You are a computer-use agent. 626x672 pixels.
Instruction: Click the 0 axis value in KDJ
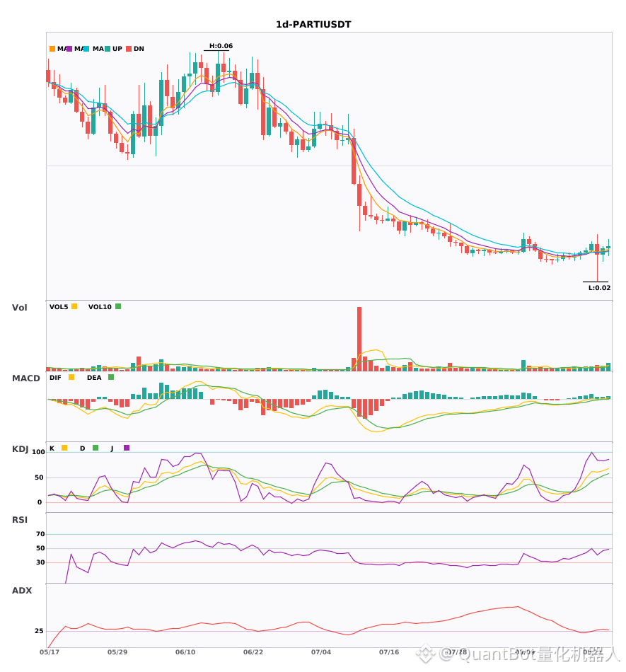tap(40, 502)
